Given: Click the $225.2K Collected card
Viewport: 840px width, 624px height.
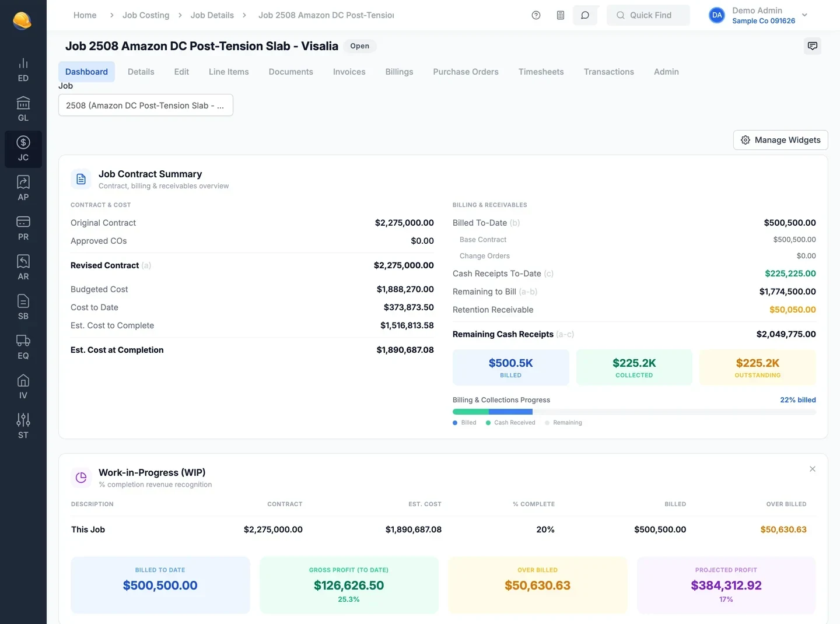Looking at the screenshot, I should pyautogui.click(x=634, y=367).
